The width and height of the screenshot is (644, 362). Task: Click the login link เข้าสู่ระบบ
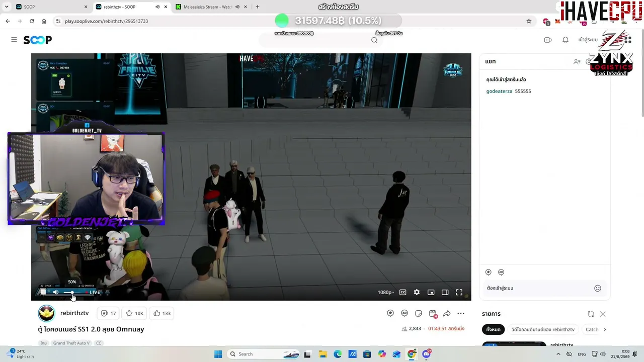(588, 40)
